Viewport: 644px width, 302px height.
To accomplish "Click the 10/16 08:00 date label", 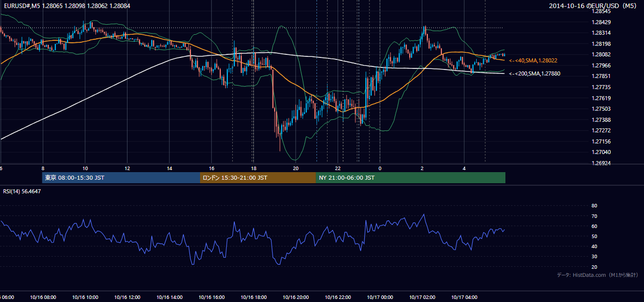I will [x=43, y=297].
